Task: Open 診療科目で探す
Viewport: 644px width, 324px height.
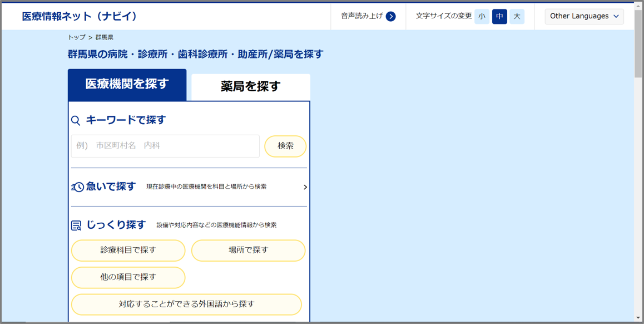Action: coord(128,251)
